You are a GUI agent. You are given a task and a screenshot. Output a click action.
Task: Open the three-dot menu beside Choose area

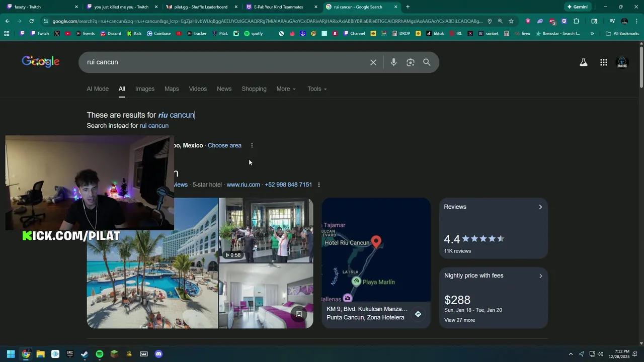(x=252, y=145)
